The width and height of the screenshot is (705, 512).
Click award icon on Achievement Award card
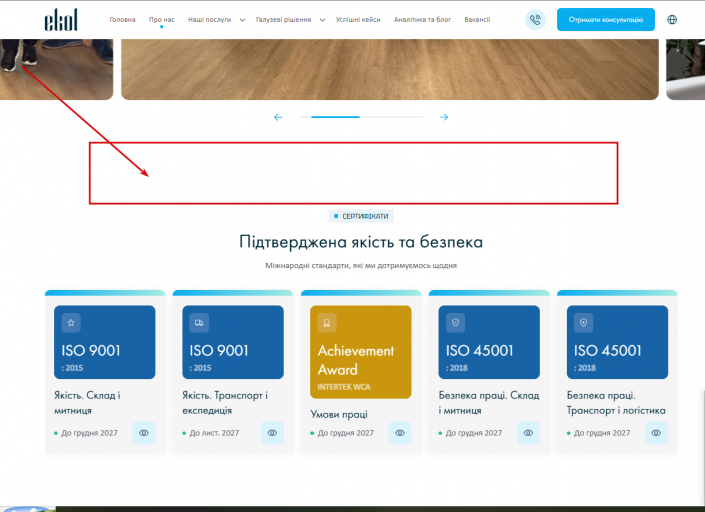[327, 323]
